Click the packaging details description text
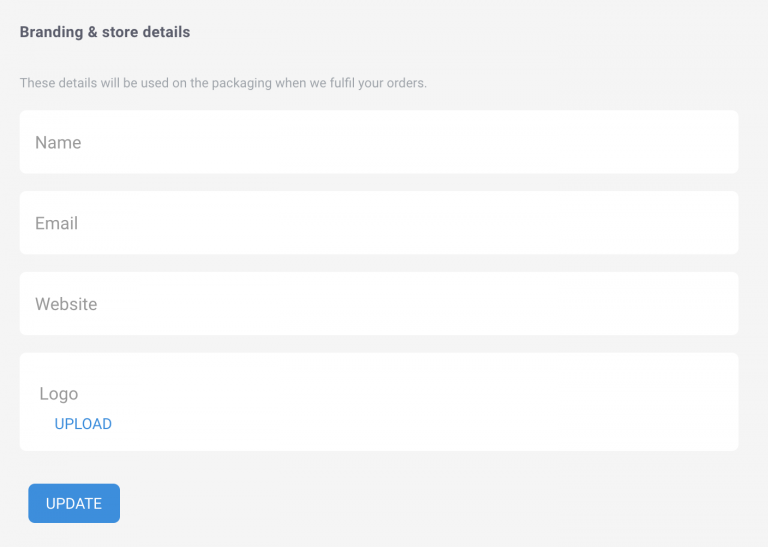This screenshot has width=768, height=547. [223, 83]
